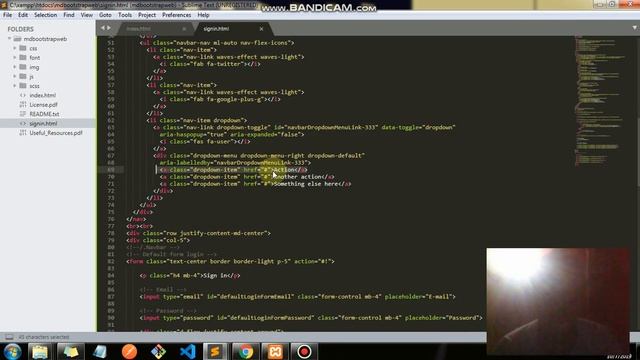
Task: Go to the next tab using right arrow
Action: coord(109,28)
